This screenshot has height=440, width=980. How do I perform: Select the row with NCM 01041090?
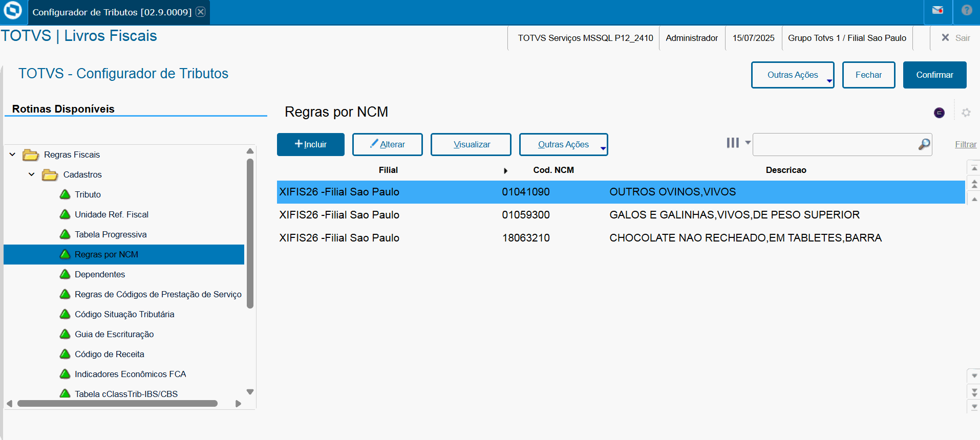621,192
